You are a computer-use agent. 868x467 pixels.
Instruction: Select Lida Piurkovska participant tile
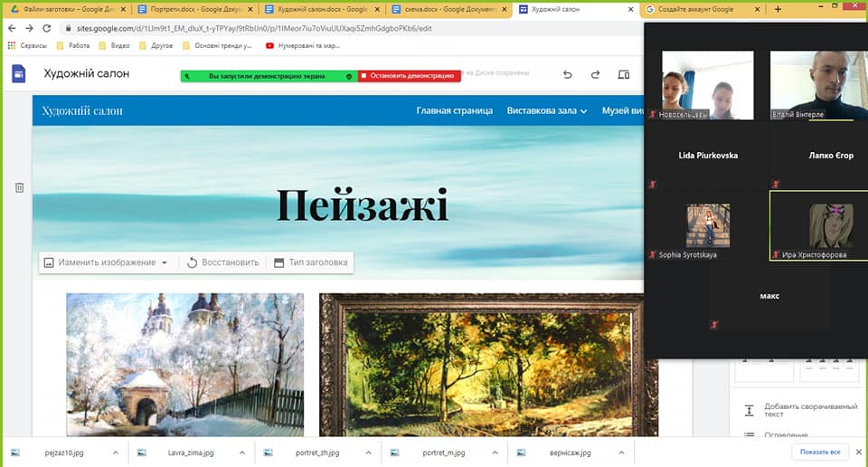pos(708,156)
